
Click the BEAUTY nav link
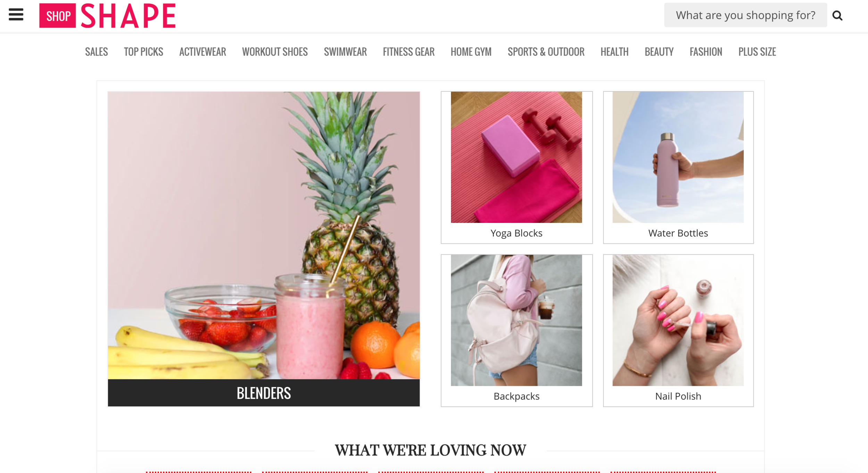[659, 52]
